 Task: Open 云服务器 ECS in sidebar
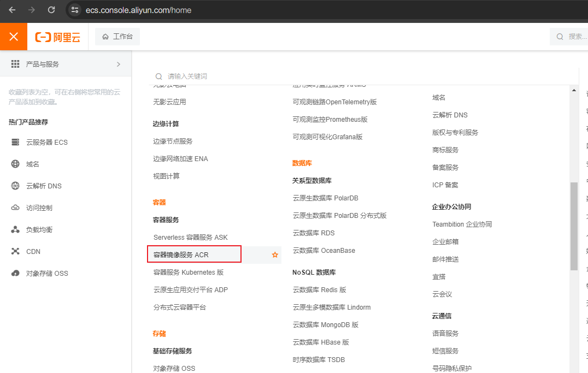[x=47, y=143]
